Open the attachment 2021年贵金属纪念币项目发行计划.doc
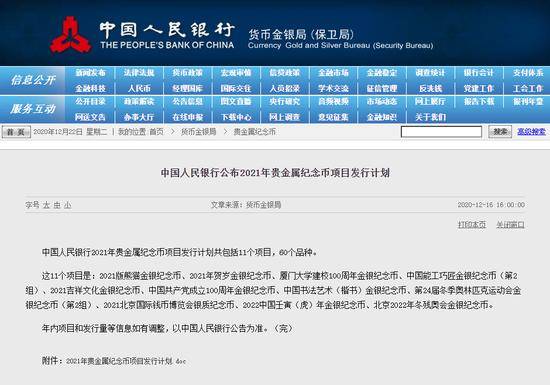The width and height of the screenshot is (550, 385). pos(126,361)
